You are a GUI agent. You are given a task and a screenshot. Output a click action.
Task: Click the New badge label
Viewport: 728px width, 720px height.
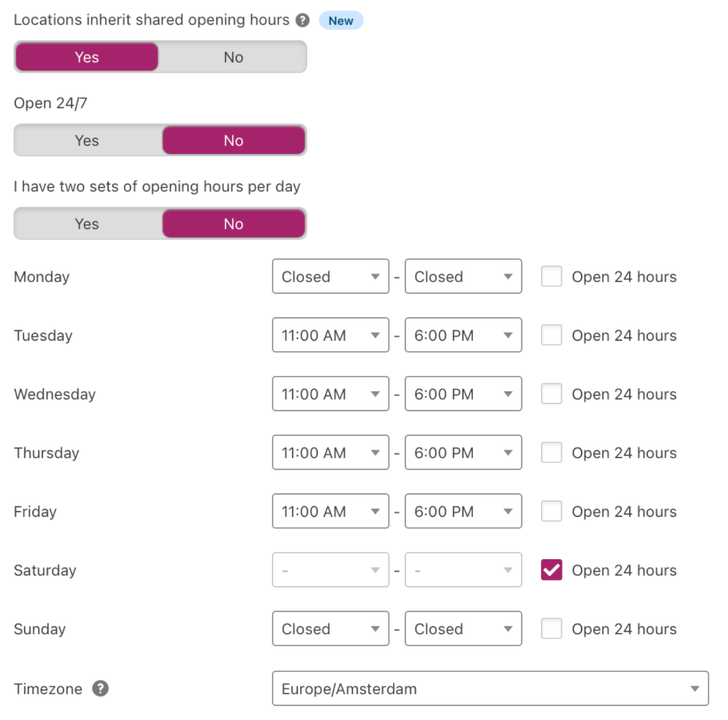pyautogui.click(x=341, y=21)
